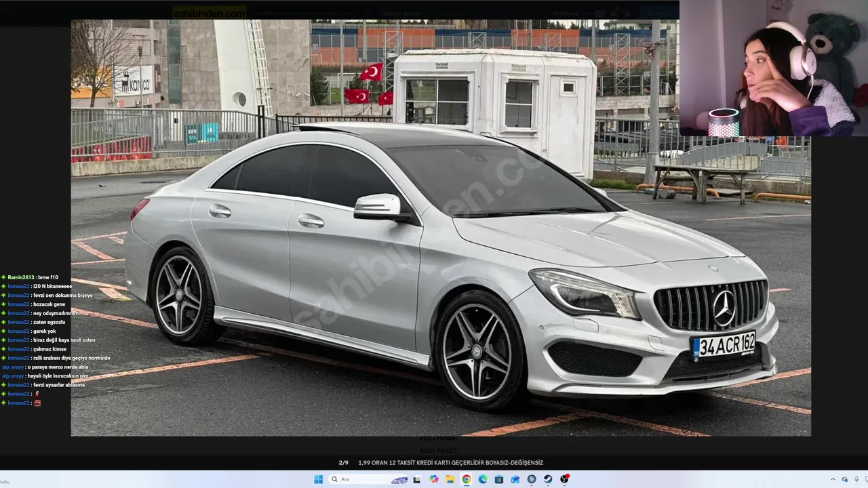868x488 pixels.
Task: Open Task View from the taskbar
Action: click(416, 479)
